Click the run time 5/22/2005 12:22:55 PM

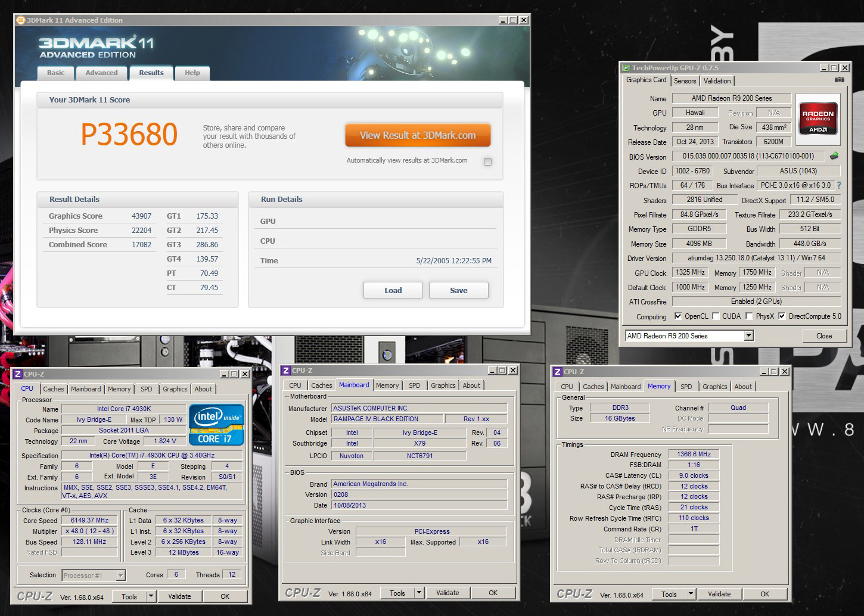coord(454,261)
